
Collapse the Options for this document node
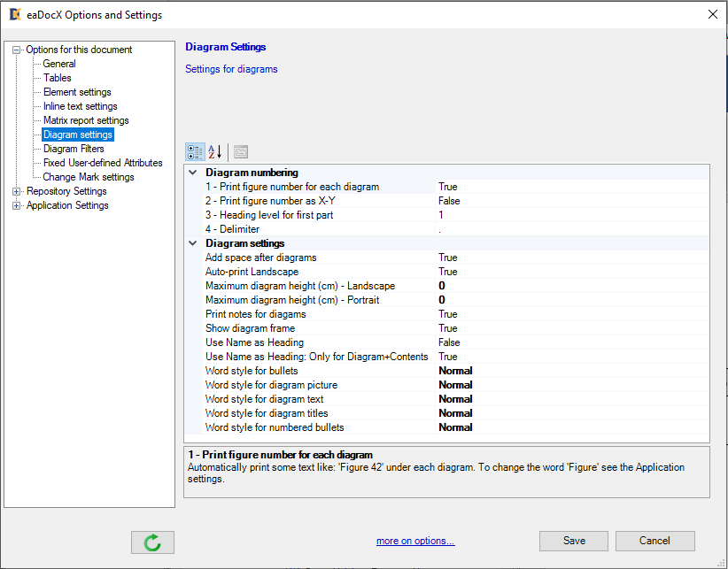pyautogui.click(x=16, y=50)
